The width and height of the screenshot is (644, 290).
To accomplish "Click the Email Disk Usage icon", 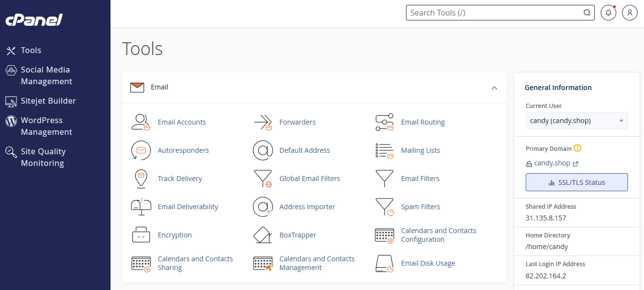I will 384,263.
